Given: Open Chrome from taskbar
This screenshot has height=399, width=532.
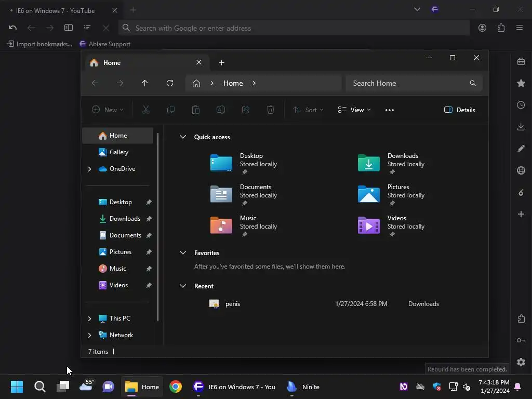Looking at the screenshot, I should tap(176, 387).
